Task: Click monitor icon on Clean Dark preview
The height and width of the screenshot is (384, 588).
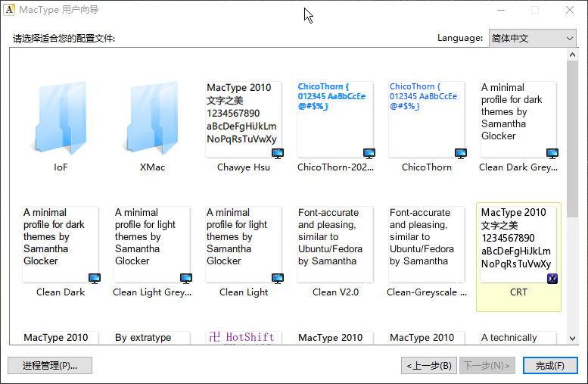Action: (95, 278)
